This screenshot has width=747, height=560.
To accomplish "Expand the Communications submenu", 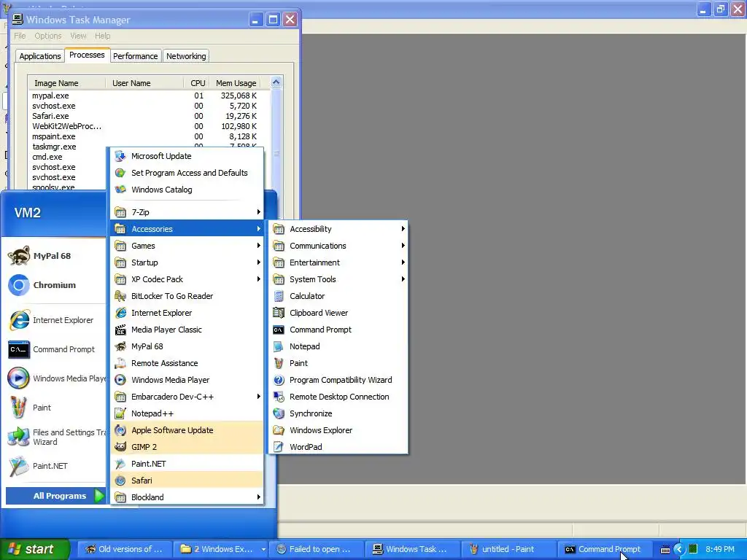I will coord(338,246).
